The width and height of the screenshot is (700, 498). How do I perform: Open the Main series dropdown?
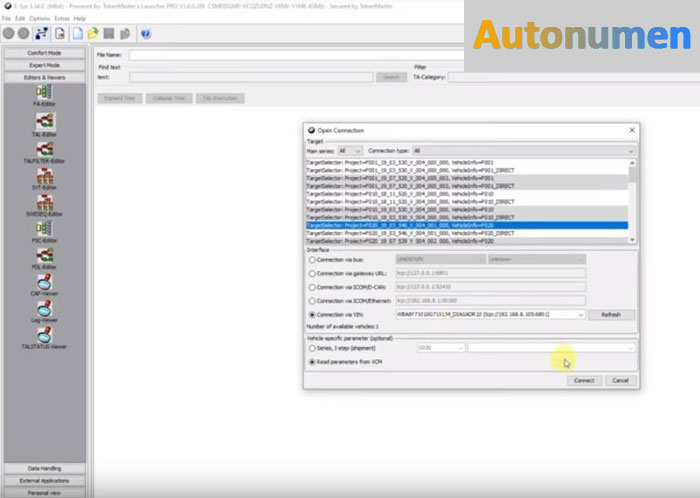pyautogui.click(x=350, y=151)
